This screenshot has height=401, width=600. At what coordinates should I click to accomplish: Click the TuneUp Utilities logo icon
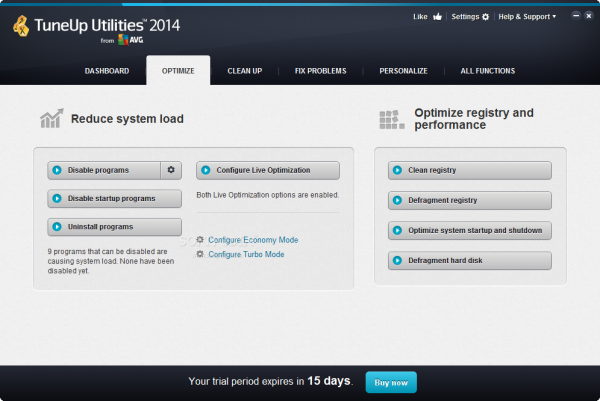21,26
